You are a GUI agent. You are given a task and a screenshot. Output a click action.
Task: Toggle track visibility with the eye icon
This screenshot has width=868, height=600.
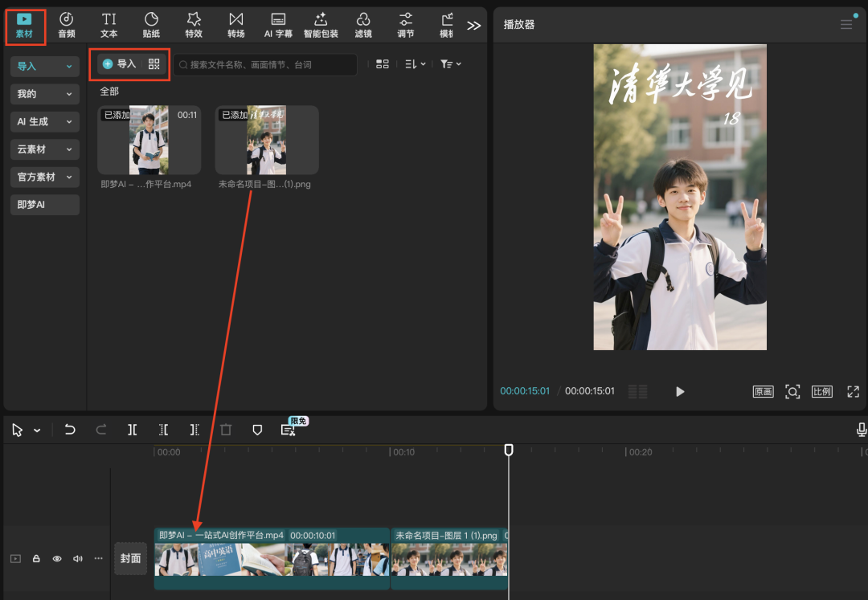coord(55,558)
